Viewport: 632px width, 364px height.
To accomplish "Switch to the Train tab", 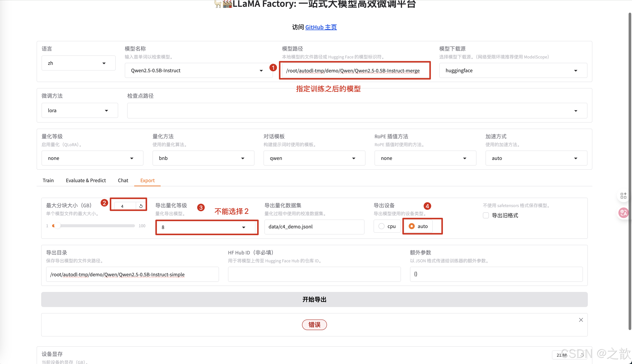I will pos(48,180).
